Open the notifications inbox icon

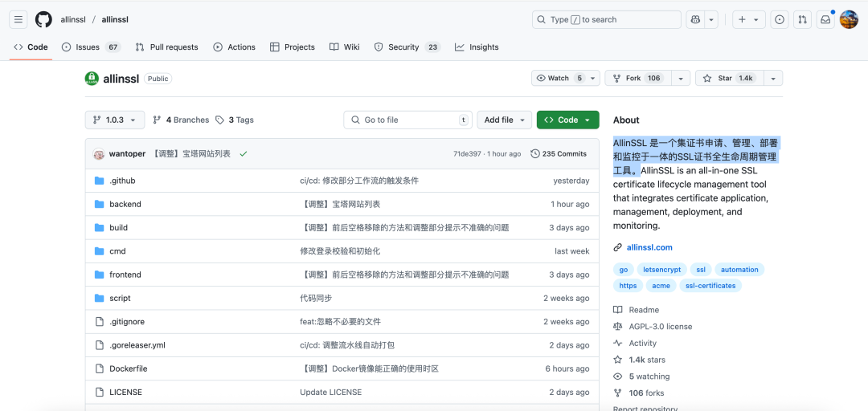click(825, 19)
